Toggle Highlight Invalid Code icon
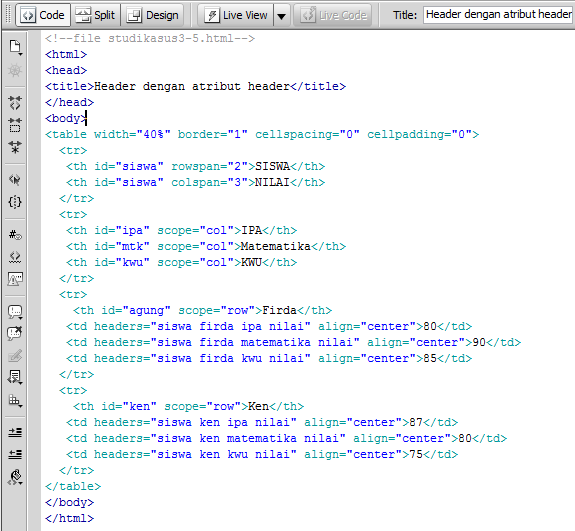This screenshot has width=575, height=531. tap(15, 257)
